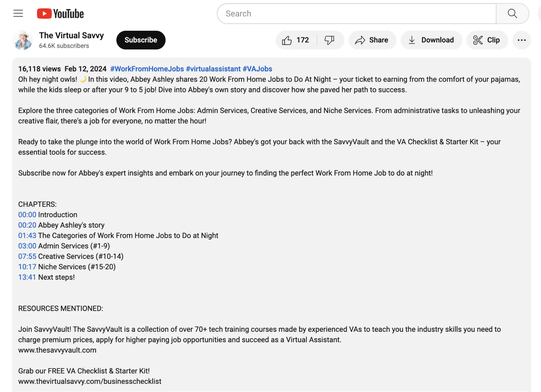Subscribe to The Virtual Savvy
Image resolution: width=541 pixels, height=392 pixels.
(141, 40)
